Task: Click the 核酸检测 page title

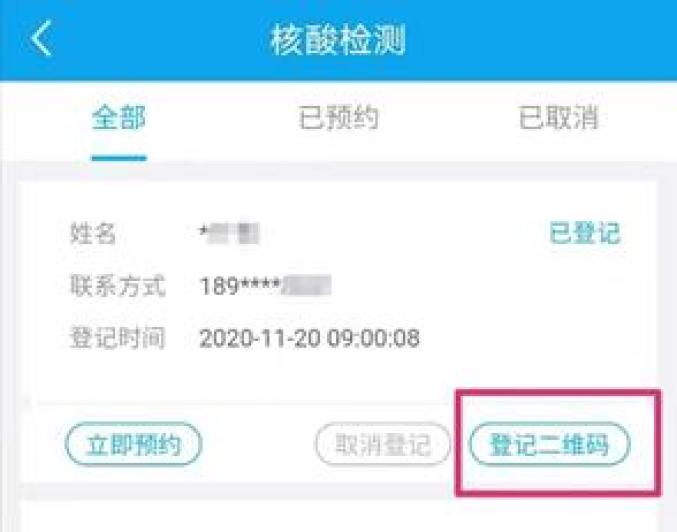Action: 338,40
